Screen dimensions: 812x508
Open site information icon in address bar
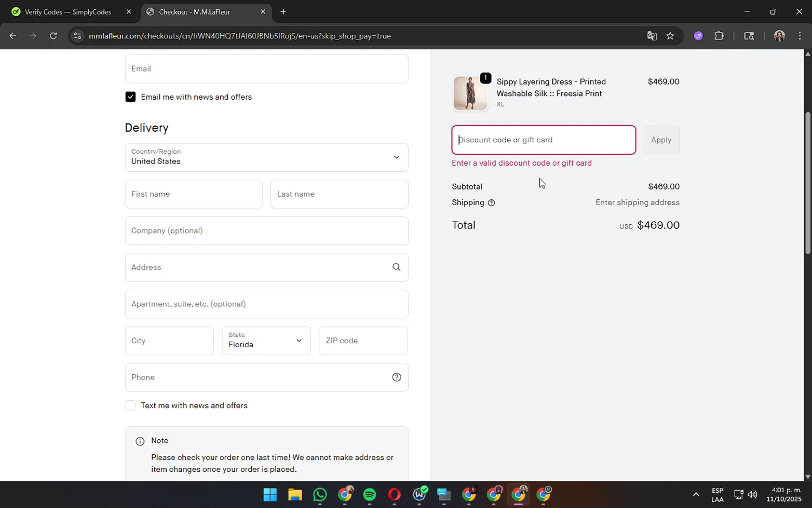(77, 36)
